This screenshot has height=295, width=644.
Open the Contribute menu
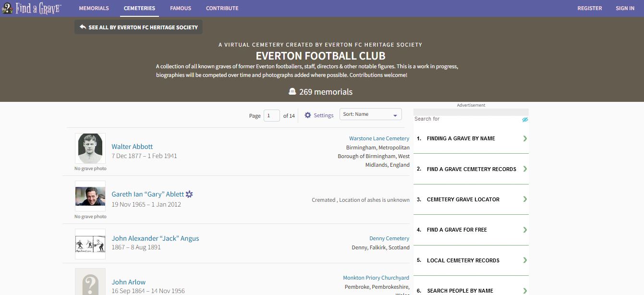click(x=222, y=8)
